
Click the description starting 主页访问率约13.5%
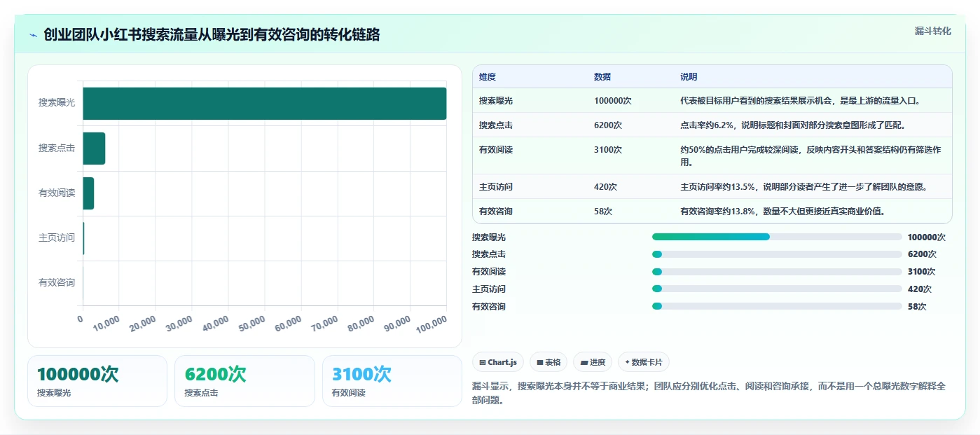[x=804, y=187]
